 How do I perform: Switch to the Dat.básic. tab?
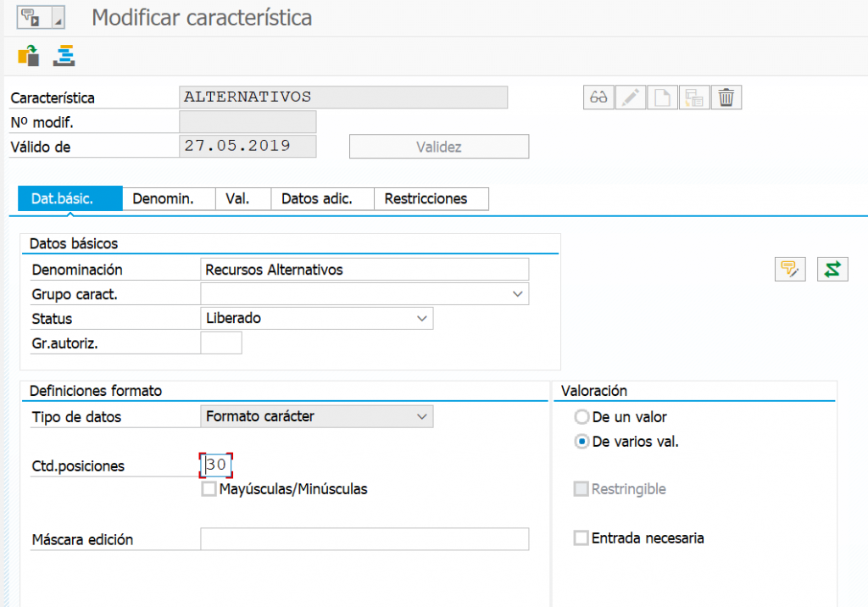click(70, 199)
